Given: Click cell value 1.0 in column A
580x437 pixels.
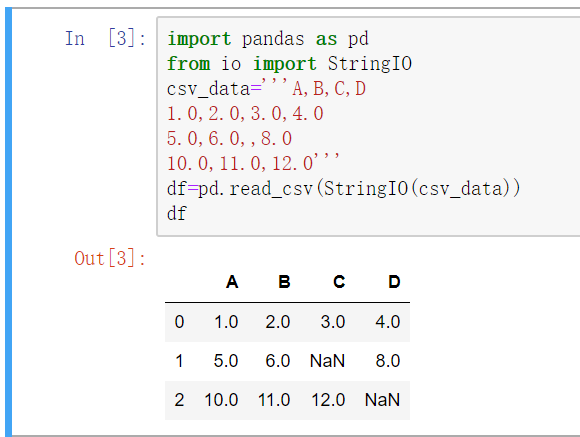Looking at the screenshot, I should (x=226, y=322).
